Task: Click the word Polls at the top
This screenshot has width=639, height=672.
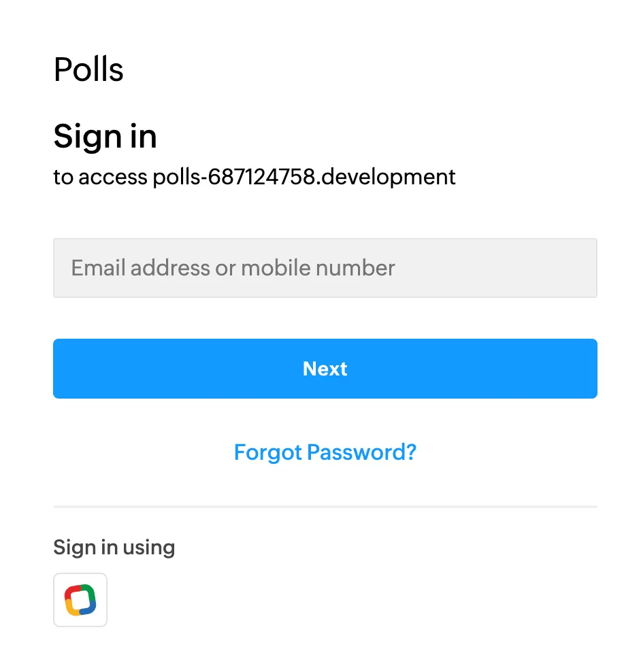Action: 88,70
